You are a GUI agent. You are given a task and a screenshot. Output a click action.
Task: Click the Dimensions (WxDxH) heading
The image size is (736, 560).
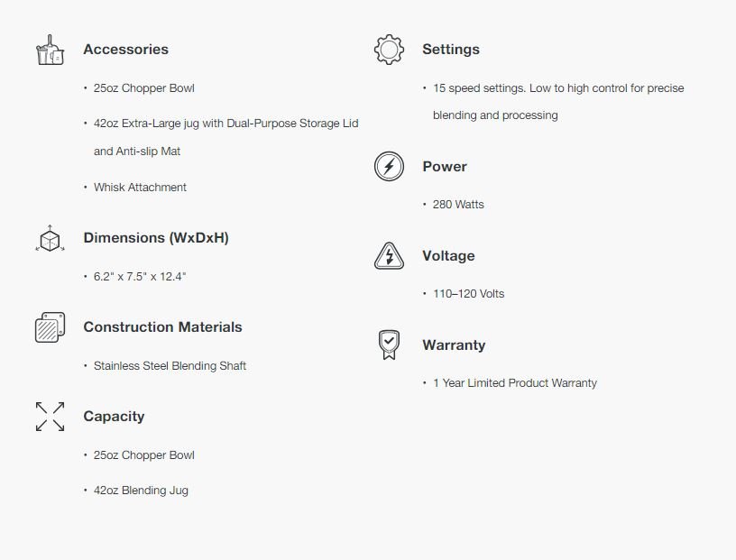pos(155,238)
